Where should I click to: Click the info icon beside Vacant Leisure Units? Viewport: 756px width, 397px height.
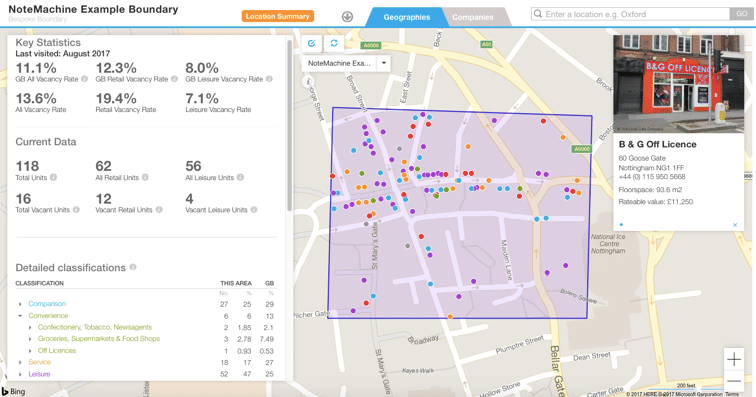254,210
